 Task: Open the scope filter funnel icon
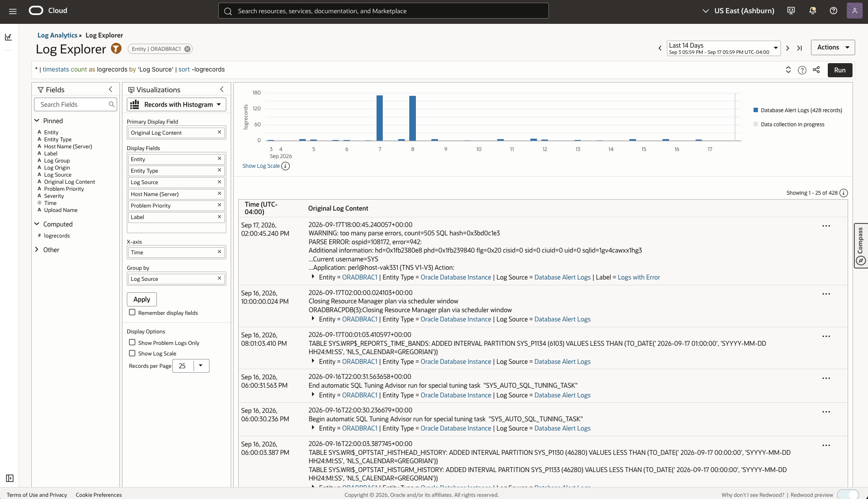(116, 49)
